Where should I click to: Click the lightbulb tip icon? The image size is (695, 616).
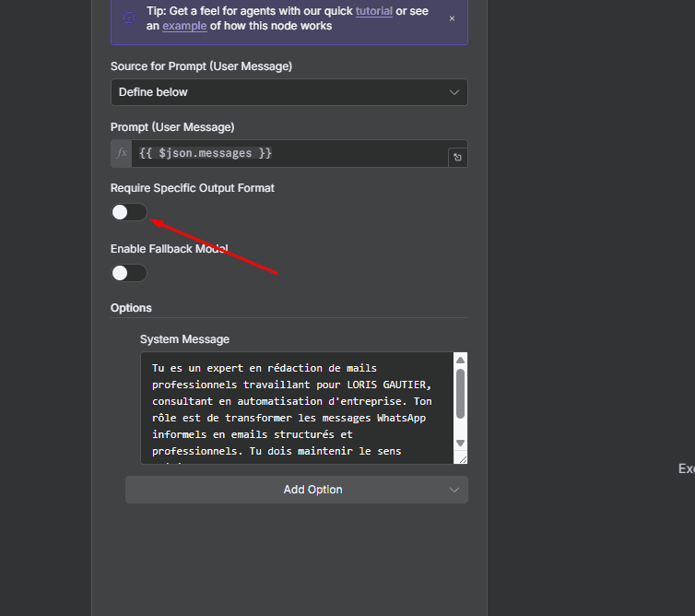[129, 18]
